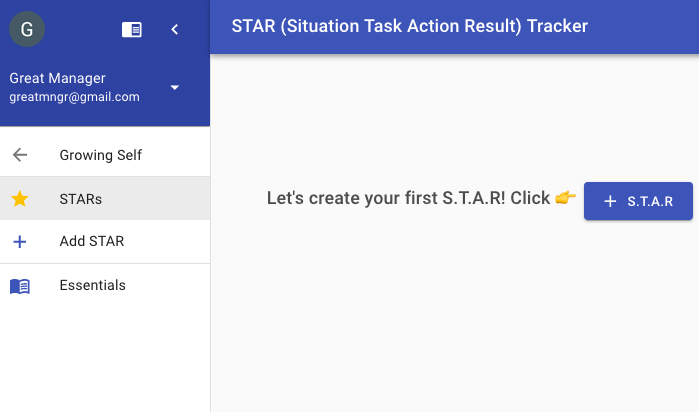This screenshot has width=699, height=412.
Task: Click the Essentials book icon
Action: click(x=20, y=286)
